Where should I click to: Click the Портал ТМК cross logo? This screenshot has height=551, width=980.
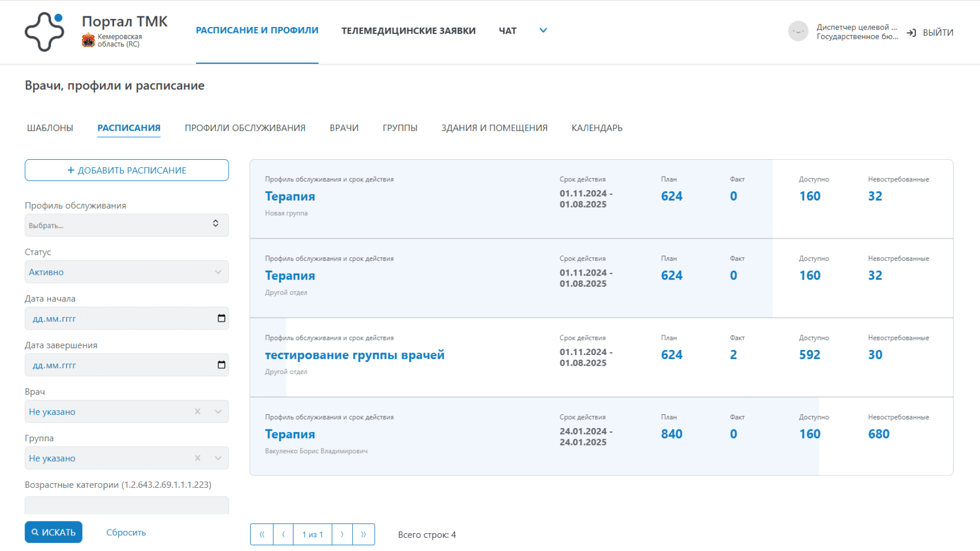[x=44, y=32]
